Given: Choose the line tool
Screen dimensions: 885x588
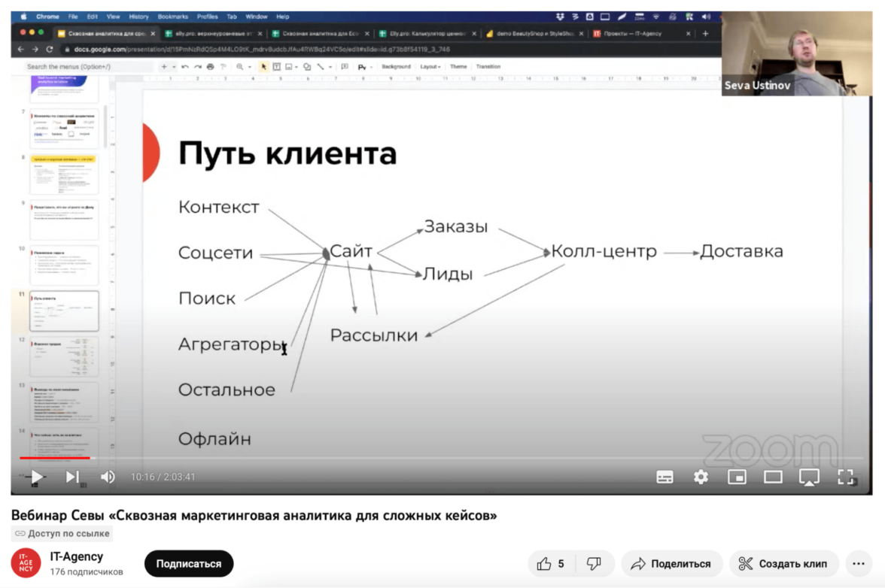Looking at the screenshot, I should coord(321,66).
